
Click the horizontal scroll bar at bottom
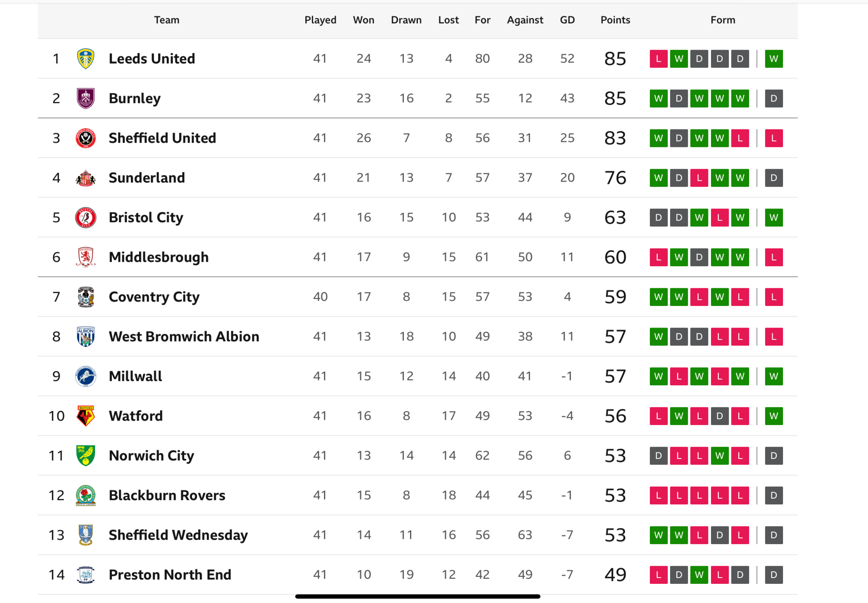tap(417, 596)
